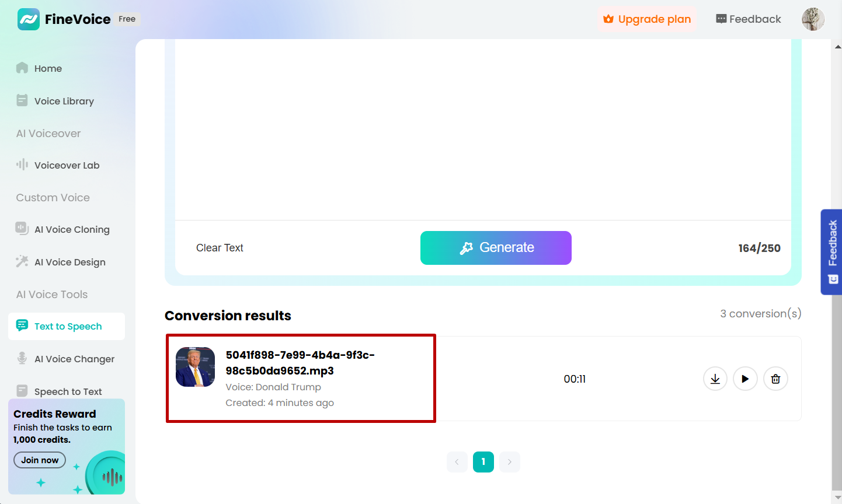Play the generated 00:11 audio clip
This screenshot has height=504, width=842.
[745, 379]
